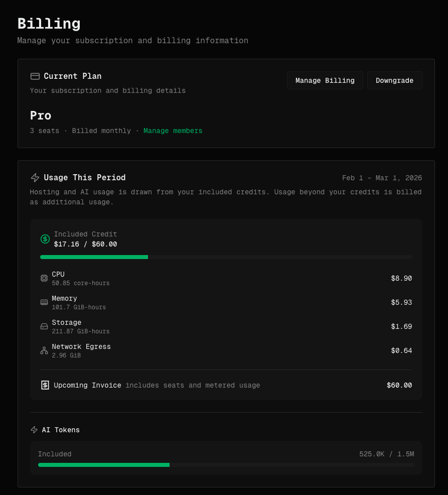Screen dimensions: 448x495
Task: Click the AI Tokens included progress bar
Action: (x=226, y=465)
